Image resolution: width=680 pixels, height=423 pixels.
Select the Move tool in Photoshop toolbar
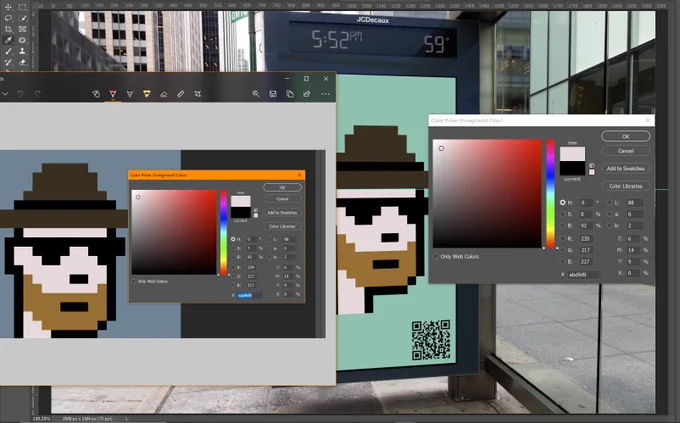click(8, 7)
